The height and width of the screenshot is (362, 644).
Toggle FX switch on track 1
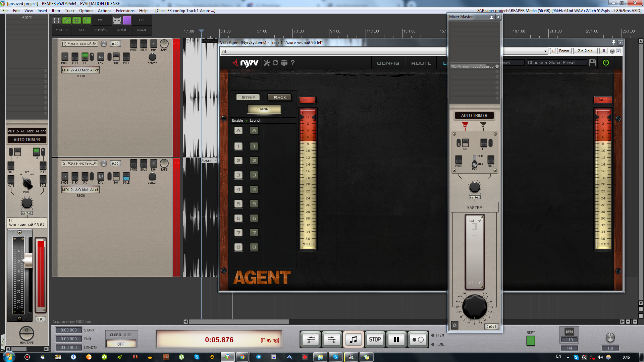pyautogui.click(x=85, y=57)
